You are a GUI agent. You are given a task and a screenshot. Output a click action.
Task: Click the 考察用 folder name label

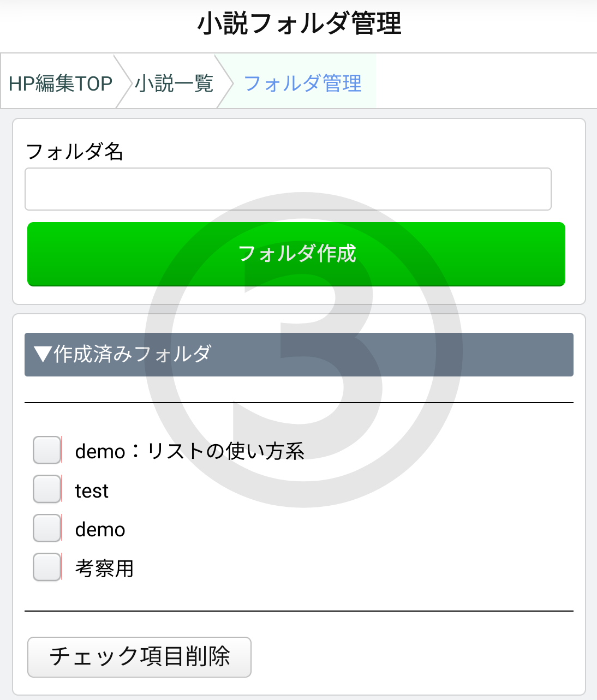point(104,569)
